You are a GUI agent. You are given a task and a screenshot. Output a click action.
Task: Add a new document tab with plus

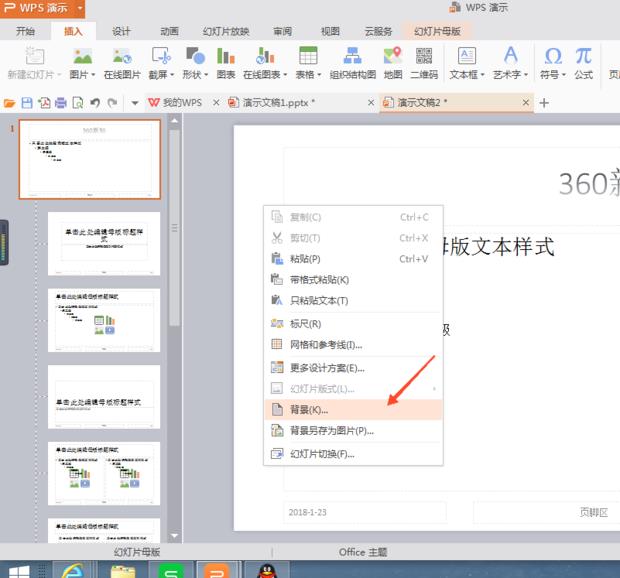[x=544, y=103]
